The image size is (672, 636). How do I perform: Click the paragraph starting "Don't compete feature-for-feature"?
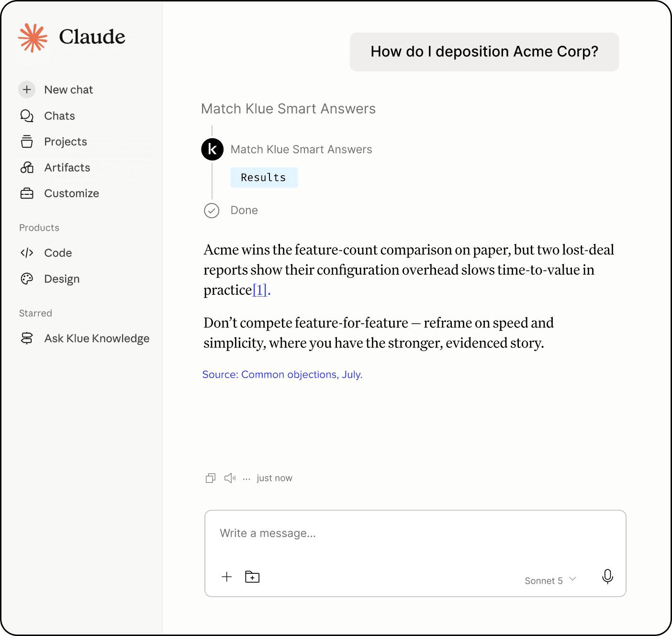tap(379, 333)
